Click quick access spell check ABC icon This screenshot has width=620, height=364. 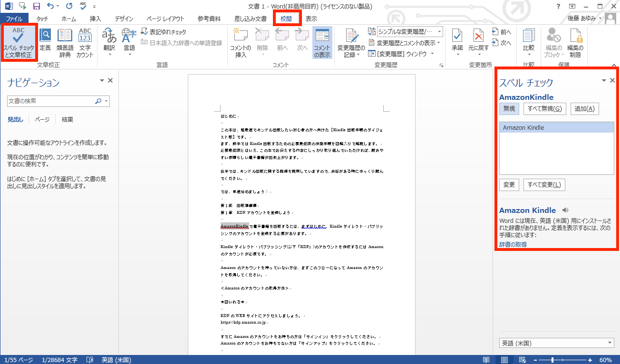(x=83, y=6)
